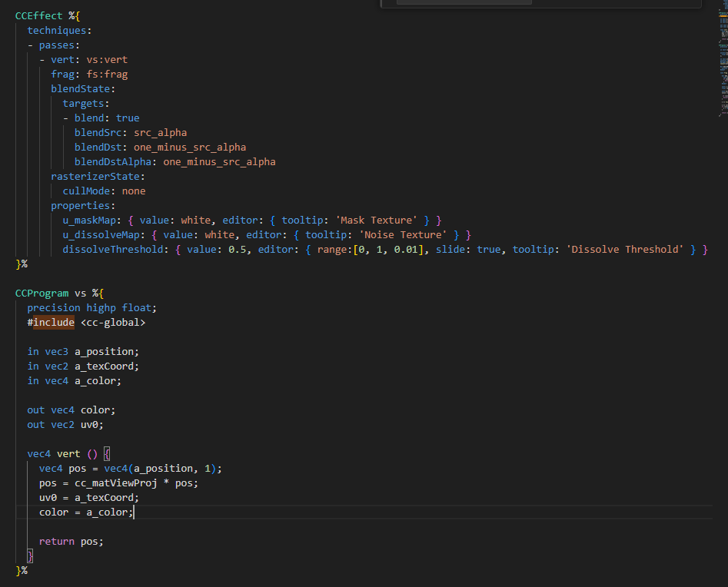This screenshot has height=587, width=728.
Task: Click the 'Noise Texture' tooltip string
Action: coord(403,235)
